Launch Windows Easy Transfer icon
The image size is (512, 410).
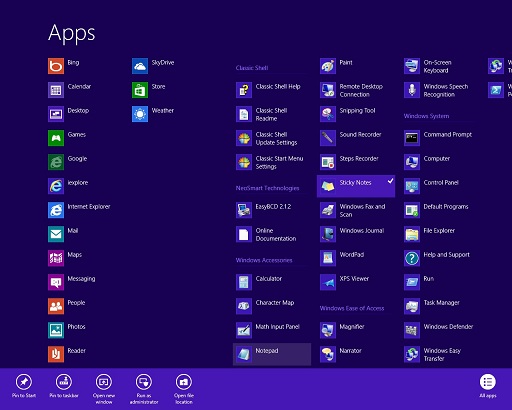click(412, 354)
